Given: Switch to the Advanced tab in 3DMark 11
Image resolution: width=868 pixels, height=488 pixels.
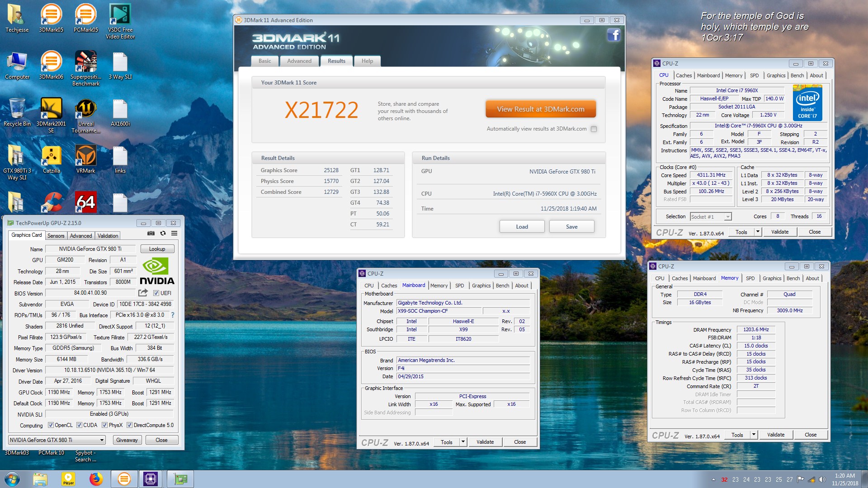Looking at the screenshot, I should pos(299,61).
